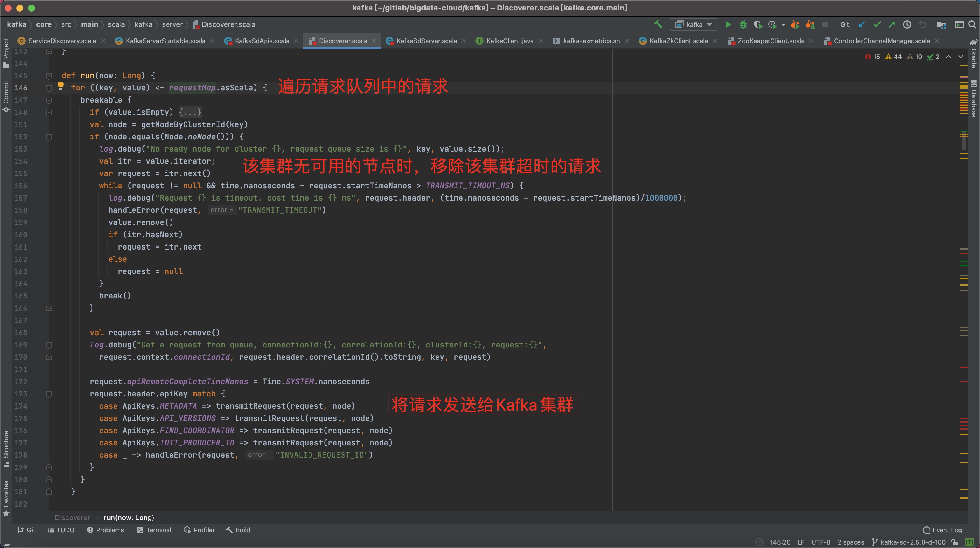Expand the folded code block on line 148

point(49,112)
